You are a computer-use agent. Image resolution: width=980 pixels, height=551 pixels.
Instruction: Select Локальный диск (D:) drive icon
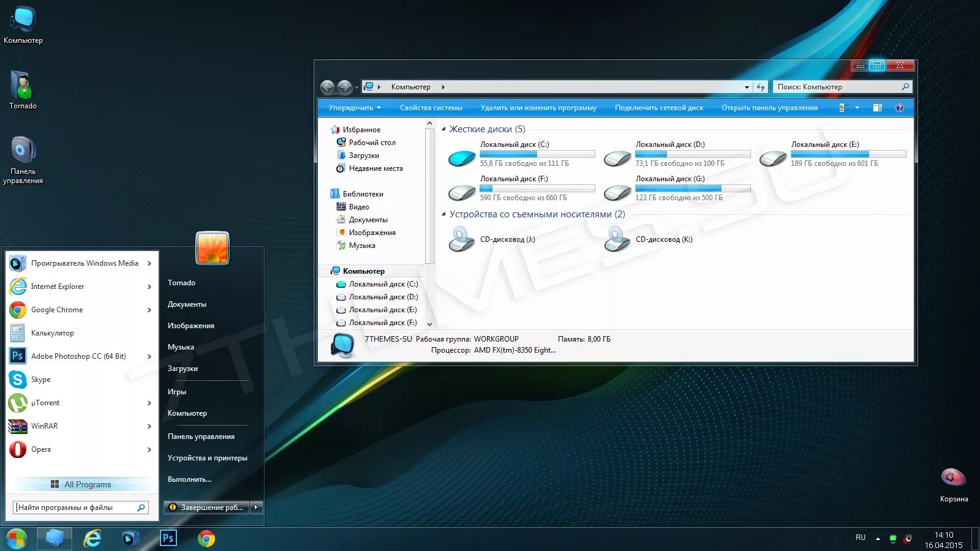point(617,159)
